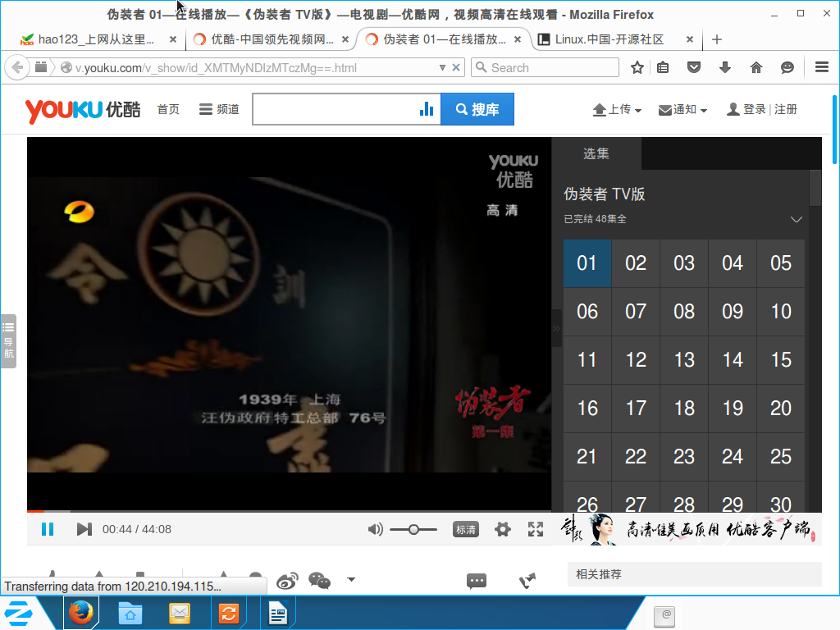The image size is (840, 630).
Task: Expand the 已完结 48集全 series details chevron
Action: [x=796, y=219]
